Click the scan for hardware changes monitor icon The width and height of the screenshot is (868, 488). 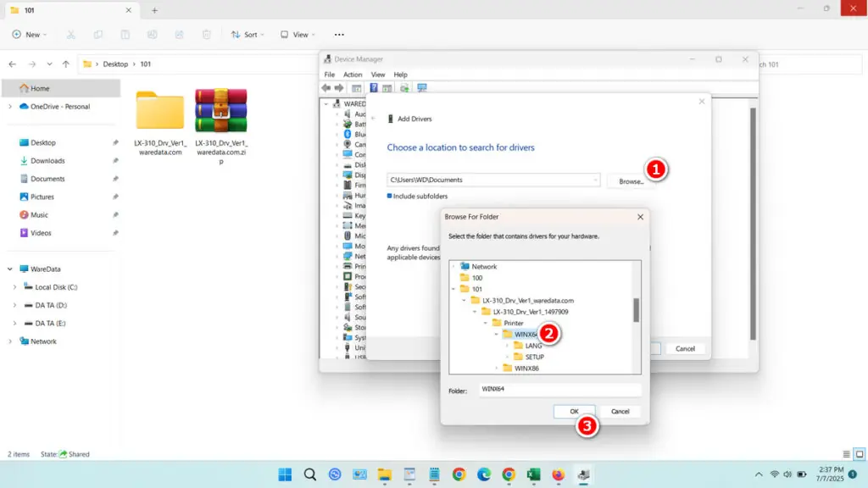422,88
